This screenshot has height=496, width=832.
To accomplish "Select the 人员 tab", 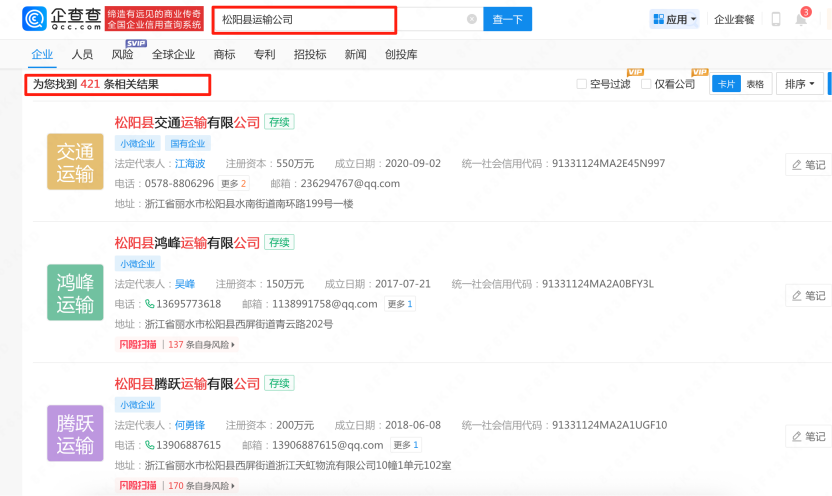I will point(82,54).
